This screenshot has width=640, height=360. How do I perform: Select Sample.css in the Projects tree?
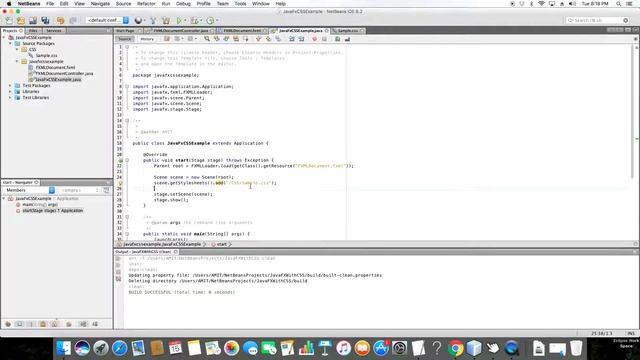(x=46, y=56)
